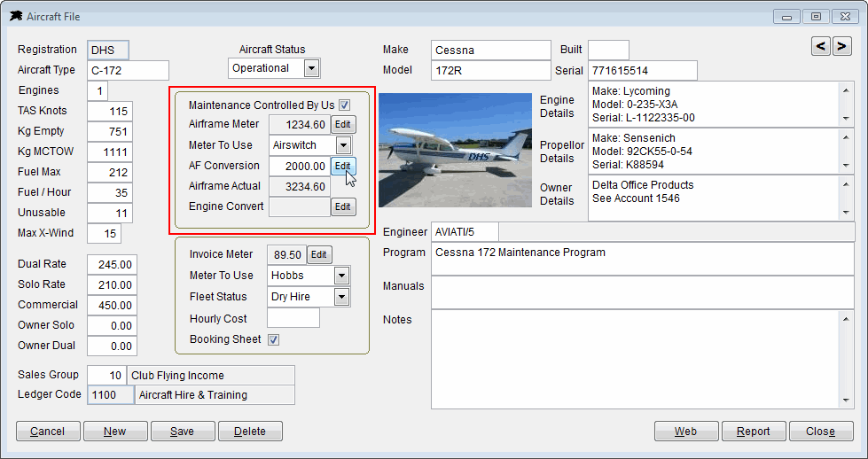Viewport: 868px width, 459px height.
Task: Click the Serial number field
Action: pyautogui.click(x=642, y=71)
